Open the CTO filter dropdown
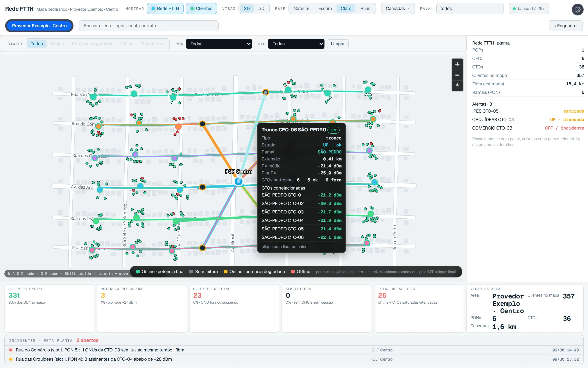 click(x=296, y=44)
